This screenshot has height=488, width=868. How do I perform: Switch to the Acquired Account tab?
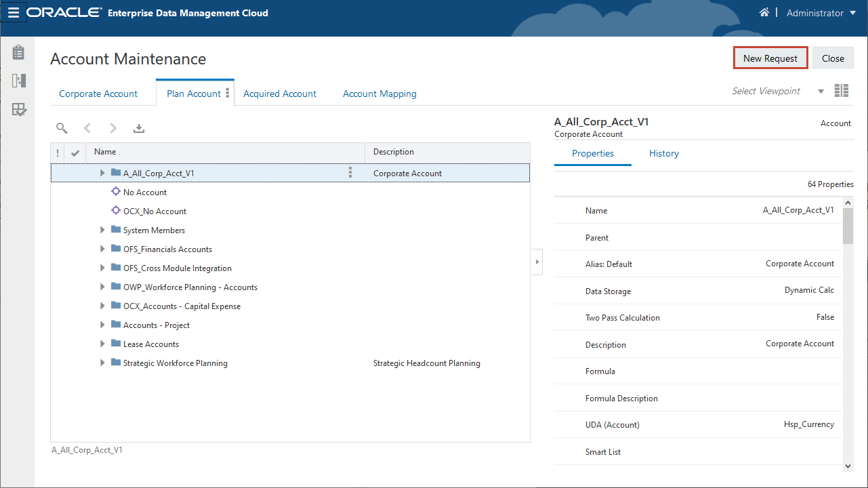(x=280, y=94)
